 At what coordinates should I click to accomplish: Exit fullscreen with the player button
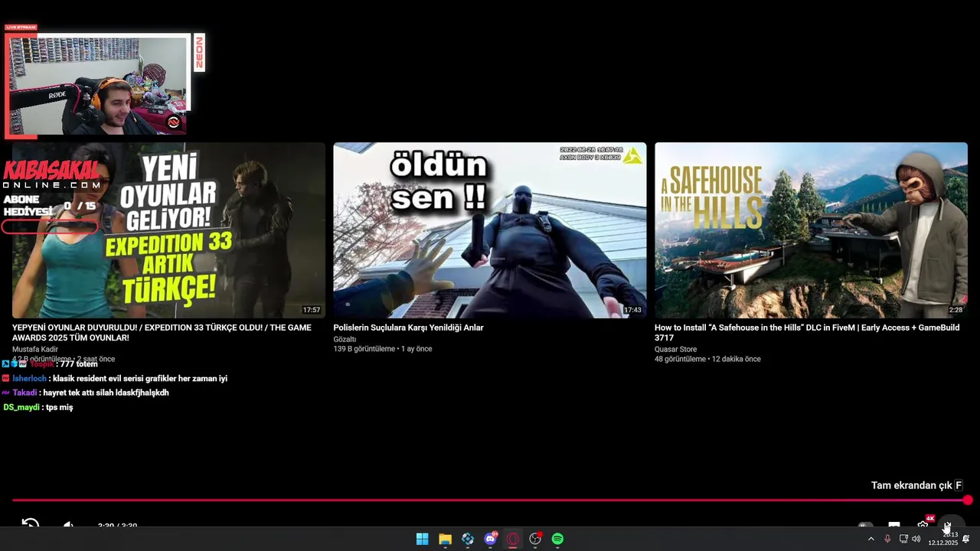click(x=952, y=523)
